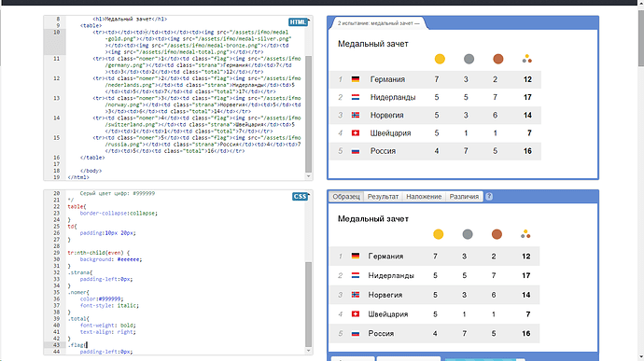This screenshot has height=361, width=644.
Task: Click the bronze medal icon in preview
Action: click(497, 59)
